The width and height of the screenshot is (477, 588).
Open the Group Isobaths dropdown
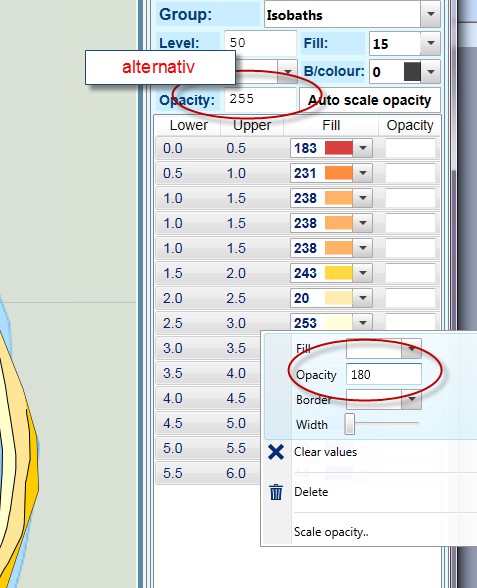[x=430, y=15]
